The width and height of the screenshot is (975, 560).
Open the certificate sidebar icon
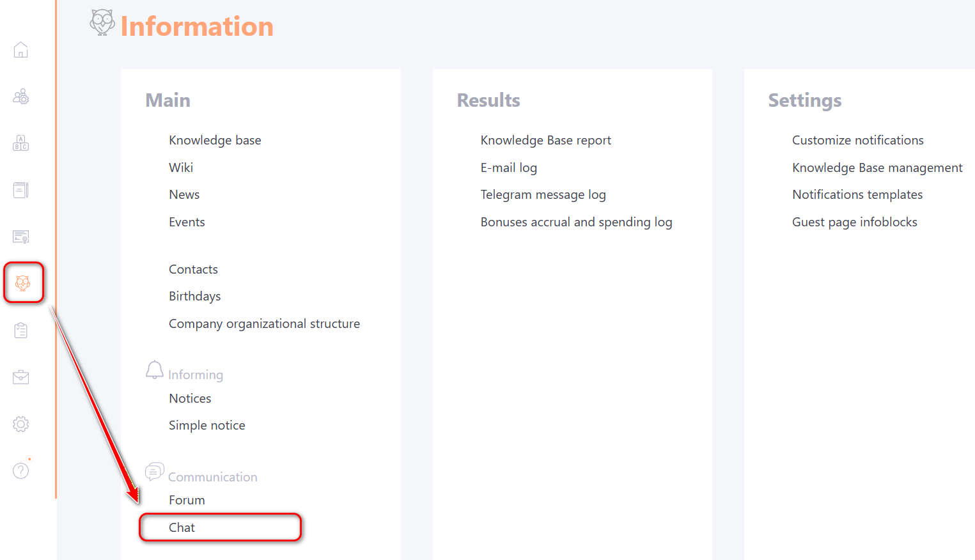tap(21, 237)
